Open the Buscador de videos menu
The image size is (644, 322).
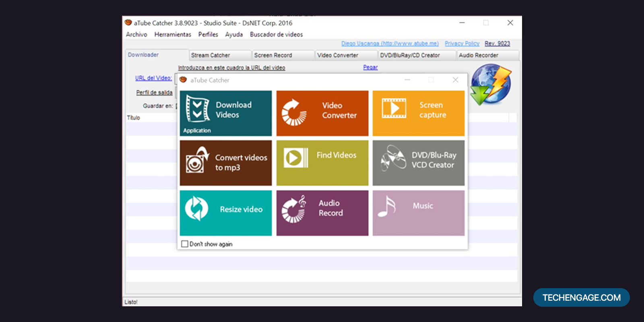276,35
